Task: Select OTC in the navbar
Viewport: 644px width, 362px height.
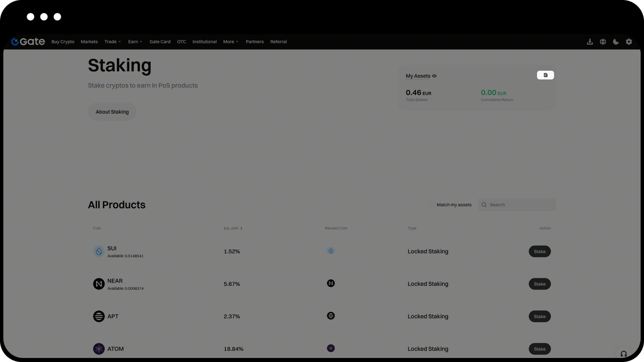Action: point(182,42)
